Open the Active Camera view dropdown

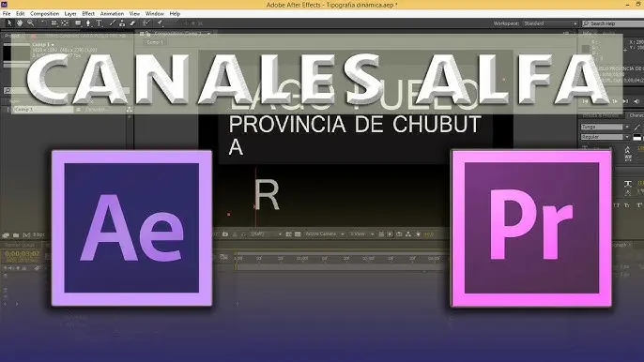pos(324,234)
